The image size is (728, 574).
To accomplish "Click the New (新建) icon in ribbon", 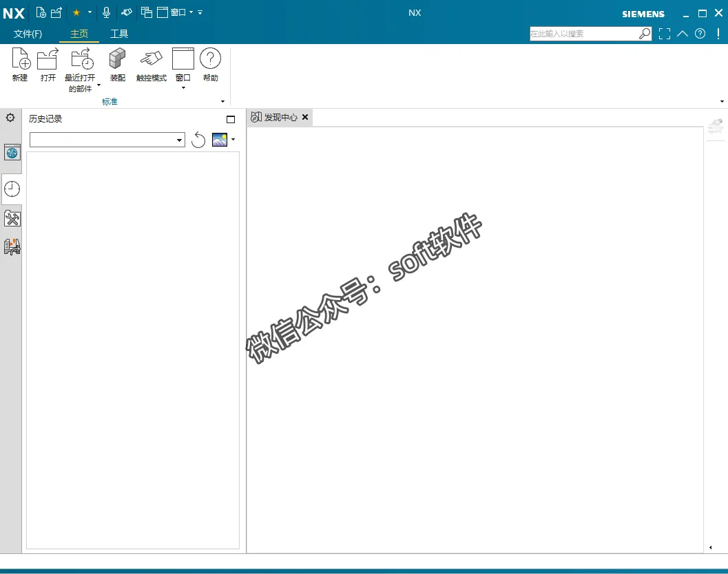I will (x=21, y=65).
